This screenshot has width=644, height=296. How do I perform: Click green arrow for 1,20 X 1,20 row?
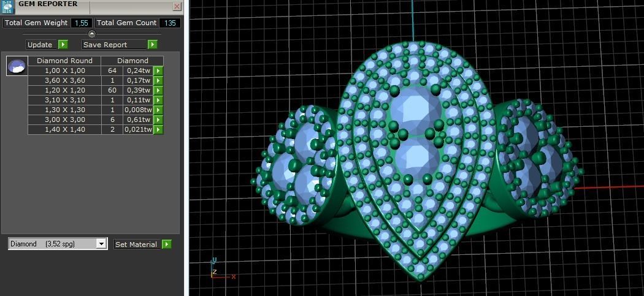(x=158, y=90)
